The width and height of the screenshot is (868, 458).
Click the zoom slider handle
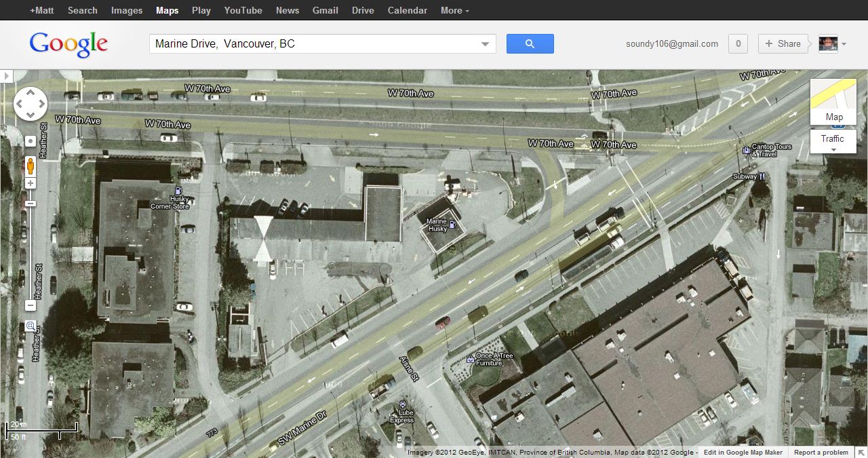click(31, 204)
